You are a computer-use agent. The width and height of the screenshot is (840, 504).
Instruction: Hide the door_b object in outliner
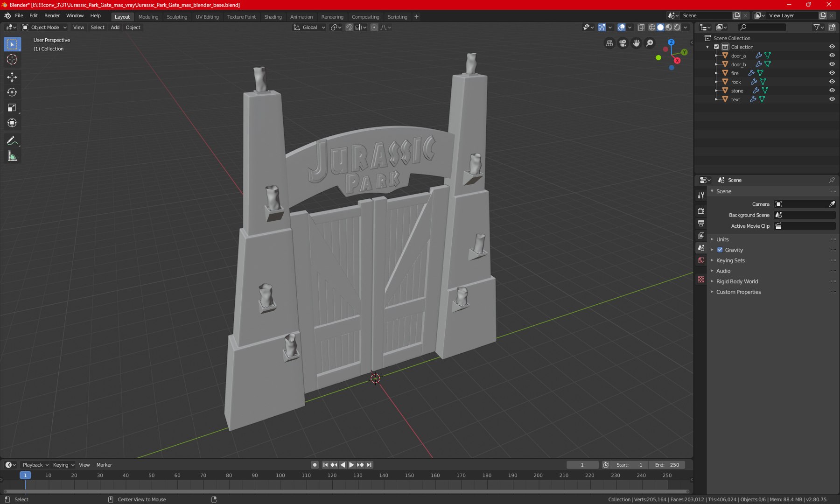pos(832,64)
